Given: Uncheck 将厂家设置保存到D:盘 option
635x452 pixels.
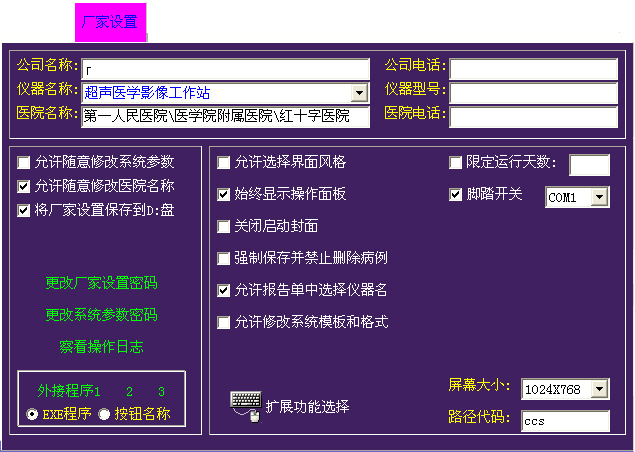Looking at the screenshot, I should point(24,210).
